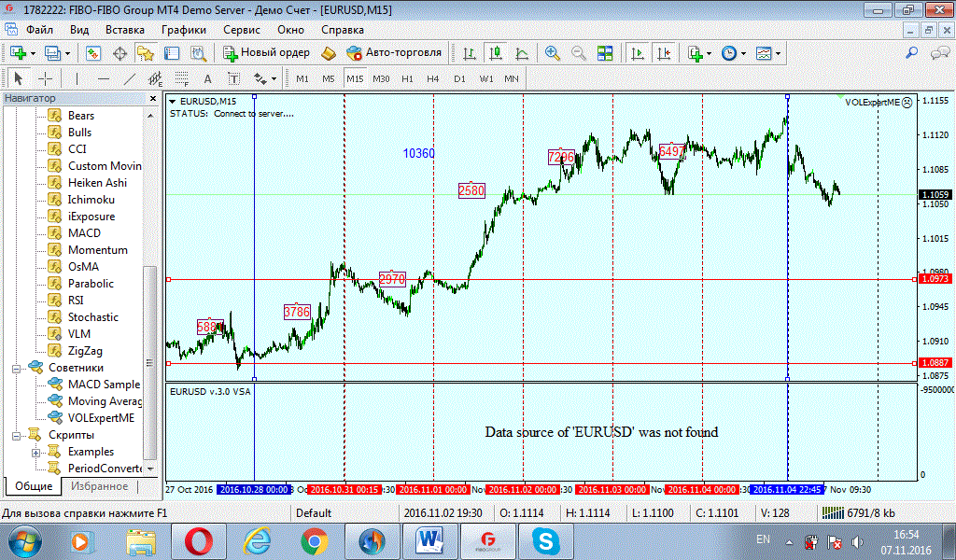Open the Справка menu
The height and width of the screenshot is (560, 956).
343,30
